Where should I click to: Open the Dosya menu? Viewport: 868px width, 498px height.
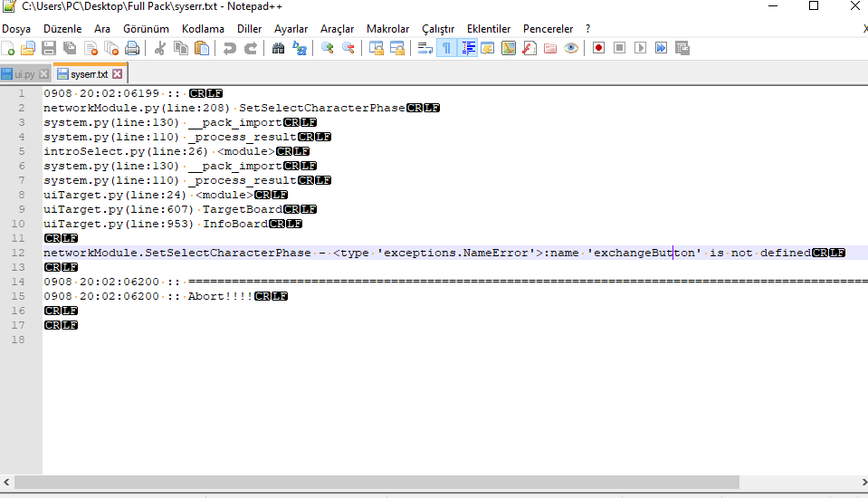16,29
